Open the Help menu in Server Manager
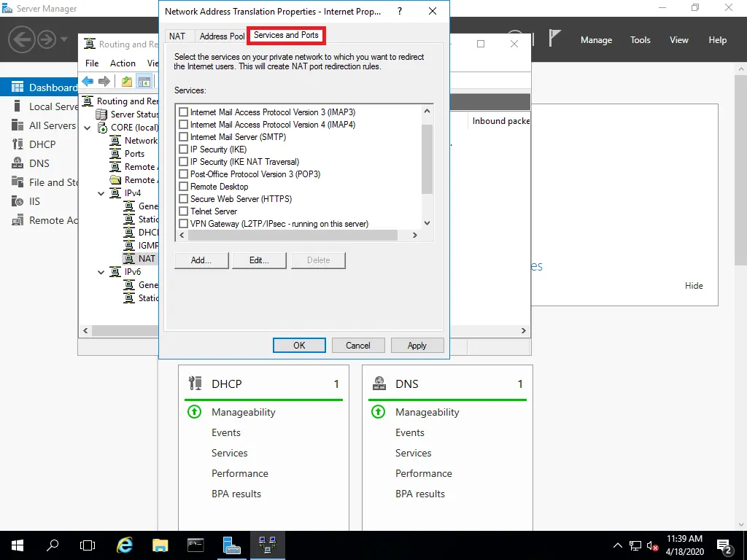747x560 pixels. tap(717, 40)
